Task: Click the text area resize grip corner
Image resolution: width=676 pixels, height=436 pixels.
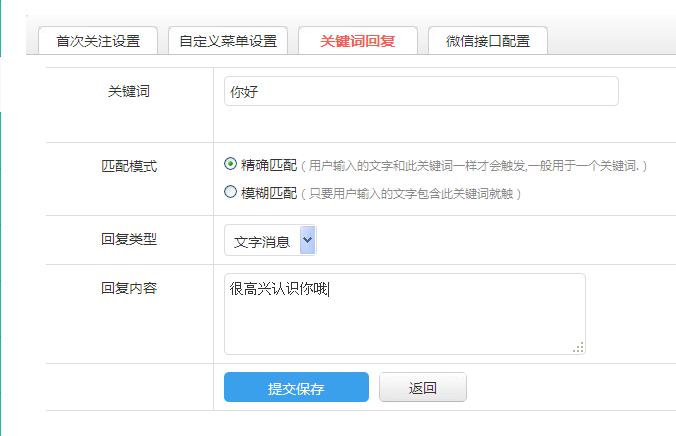Action: coord(579,347)
